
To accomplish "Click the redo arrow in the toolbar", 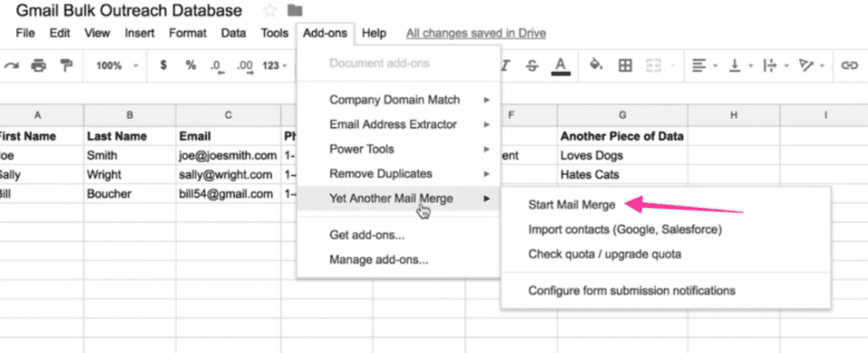I will click(x=11, y=65).
